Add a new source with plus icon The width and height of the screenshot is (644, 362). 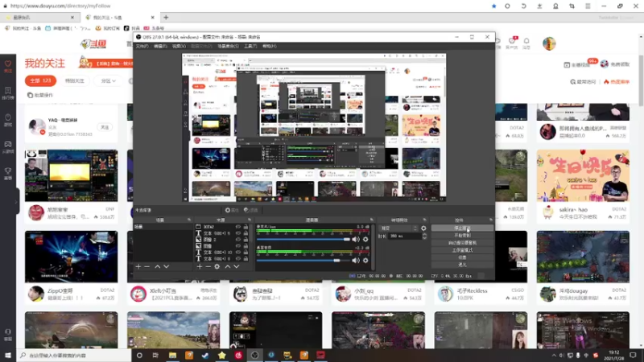(x=199, y=267)
